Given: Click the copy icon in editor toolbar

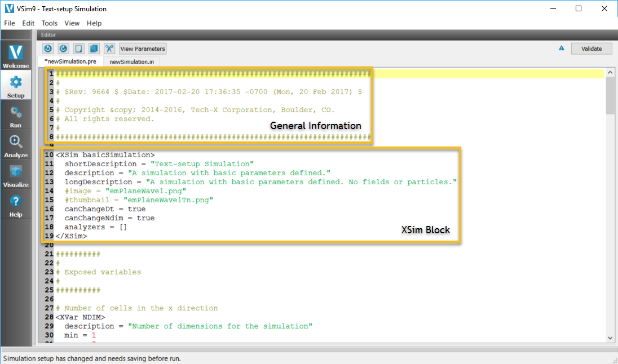Looking at the screenshot, I should pos(94,48).
